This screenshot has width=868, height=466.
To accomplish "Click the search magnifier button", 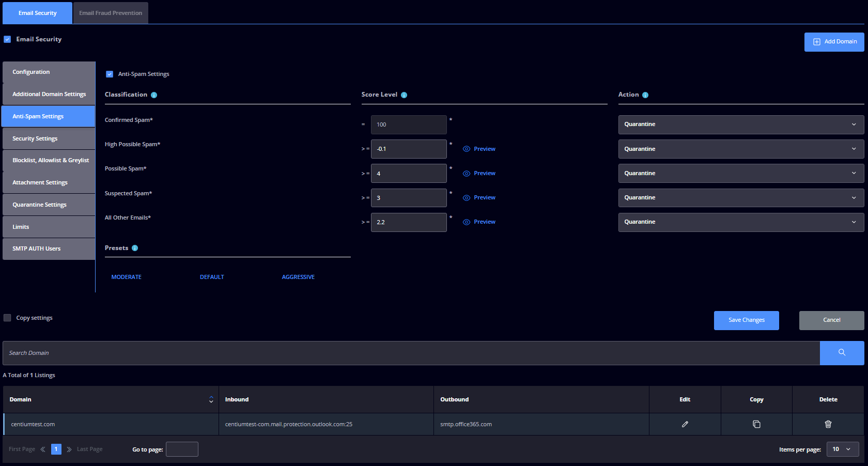I will coord(842,353).
